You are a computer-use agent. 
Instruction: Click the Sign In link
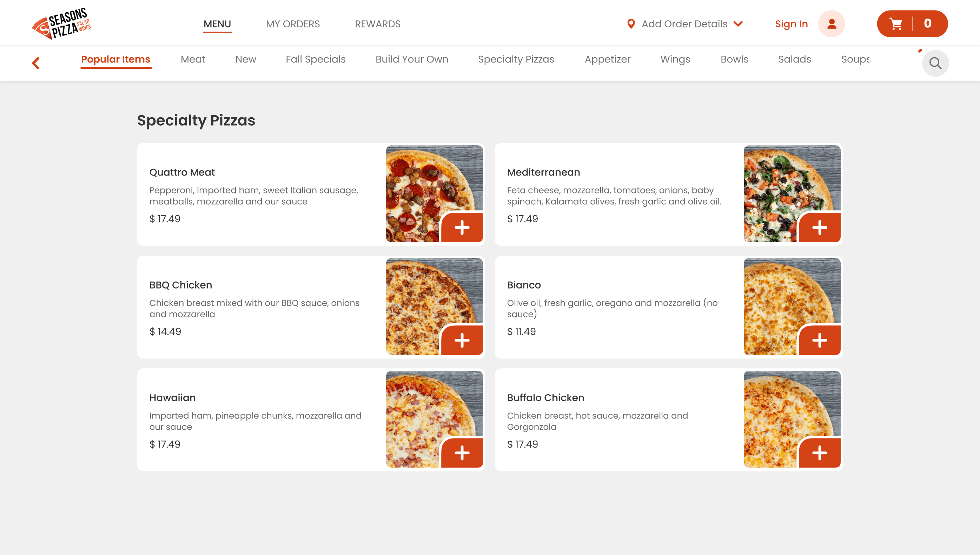791,24
